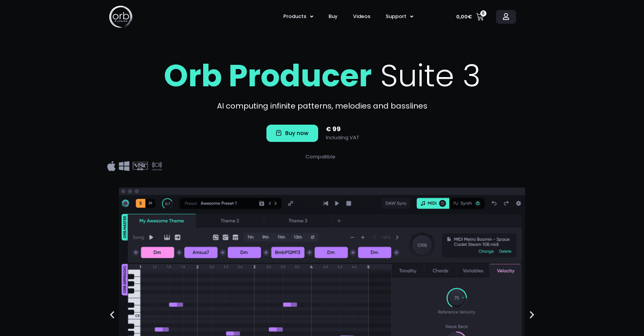
Task: Expand the Support dropdown menu
Action: pyautogui.click(x=399, y=16)
